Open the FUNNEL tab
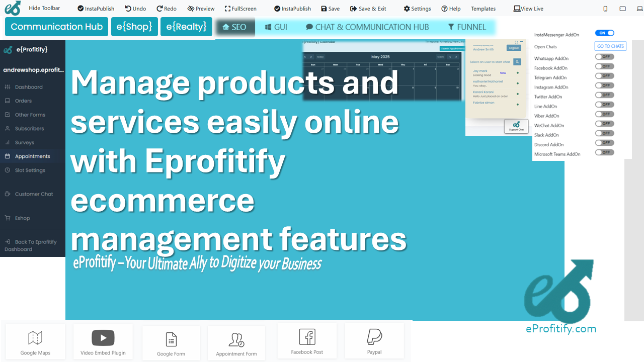The image size is (644, 362). point(467,27)
